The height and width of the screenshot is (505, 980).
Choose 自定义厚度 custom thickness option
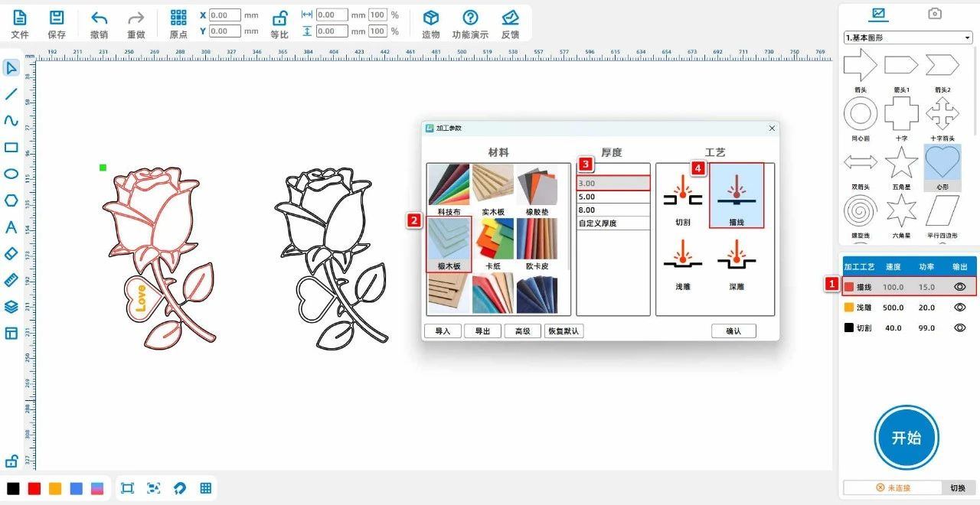pyautogui.click(x=612, y=223)
